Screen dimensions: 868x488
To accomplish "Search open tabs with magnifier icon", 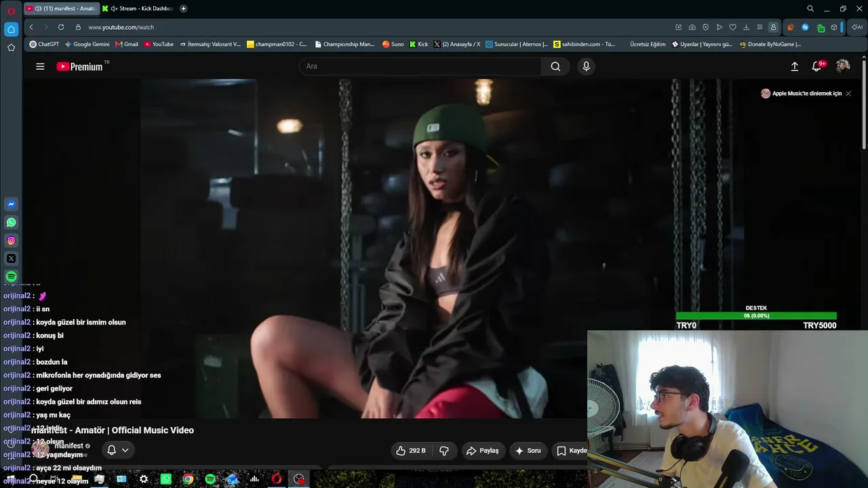I will [810, 9].
